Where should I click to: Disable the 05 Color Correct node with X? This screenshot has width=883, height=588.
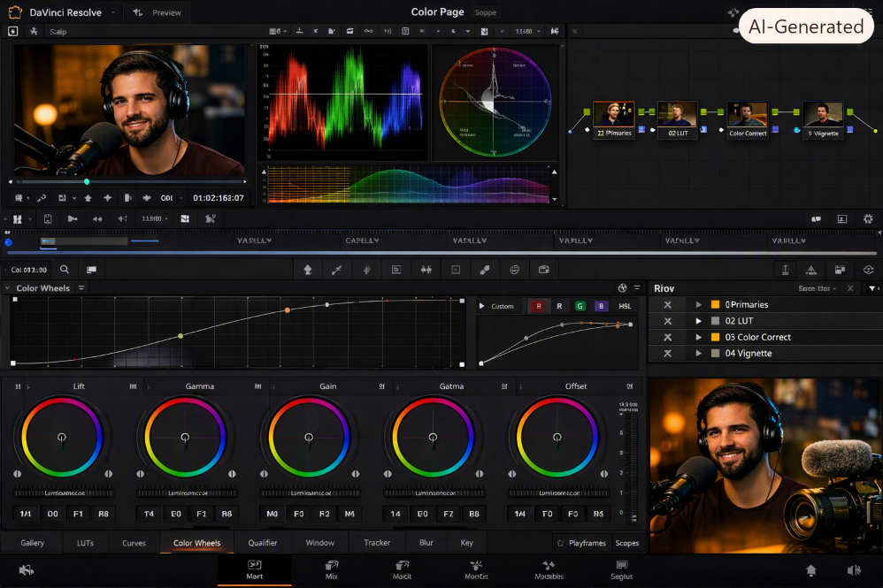tap(667, 337)
